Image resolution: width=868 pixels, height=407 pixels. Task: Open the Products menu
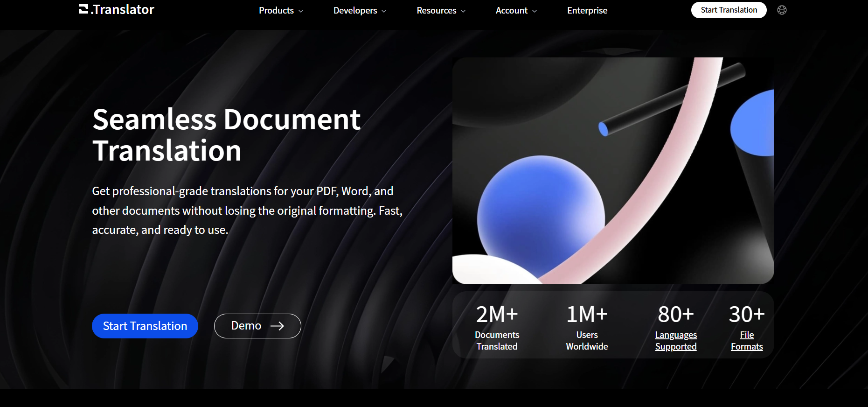[x=281, y=10]
